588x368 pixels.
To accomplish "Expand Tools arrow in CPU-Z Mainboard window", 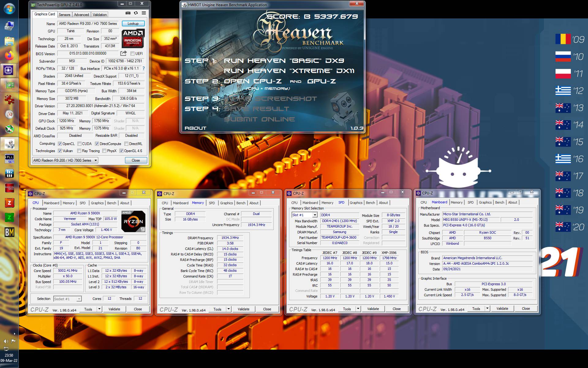I will pyautogui.click(x=487, y=309).
